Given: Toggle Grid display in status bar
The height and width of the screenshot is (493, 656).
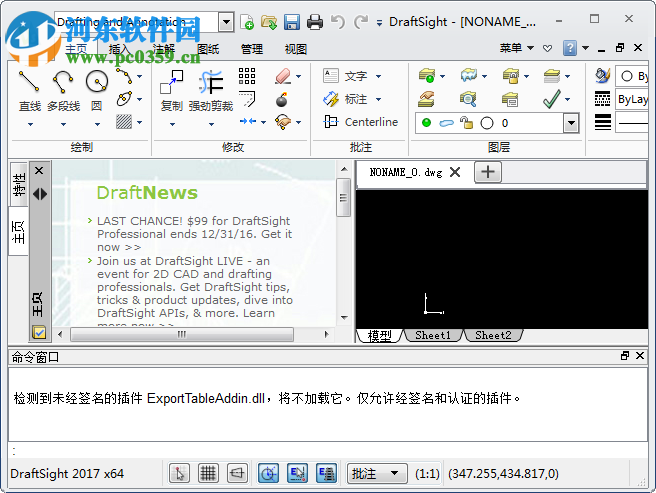Looking at the screenshot, I should [x=208, y=473].
